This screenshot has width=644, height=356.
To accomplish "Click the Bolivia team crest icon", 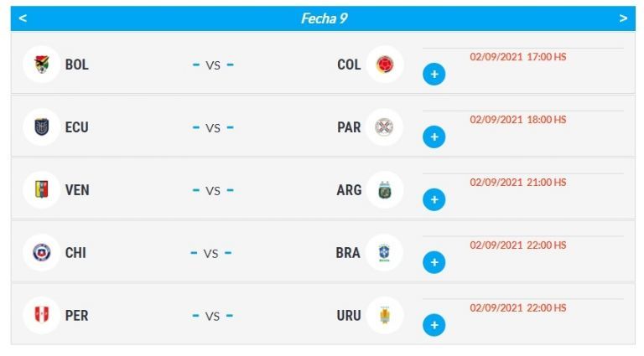I will click(x=41, y=64).
